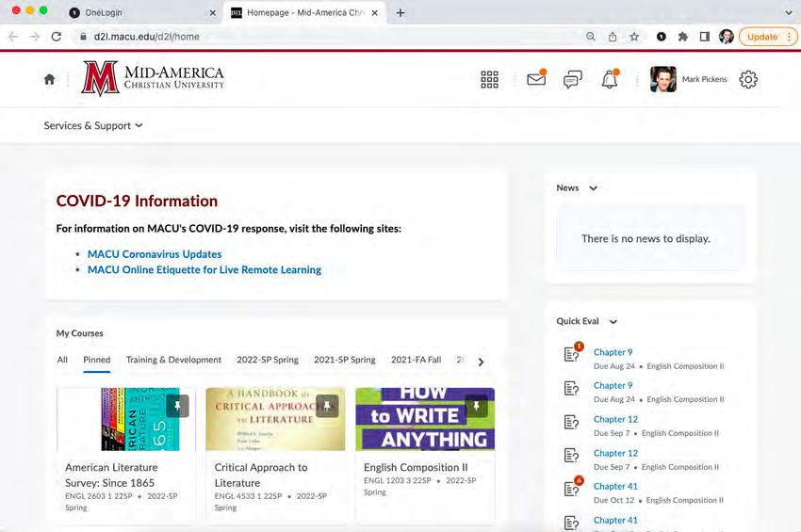This screenshot has width=801, height=532.
Task: Click the browser share icon
Action: [613, 37]
